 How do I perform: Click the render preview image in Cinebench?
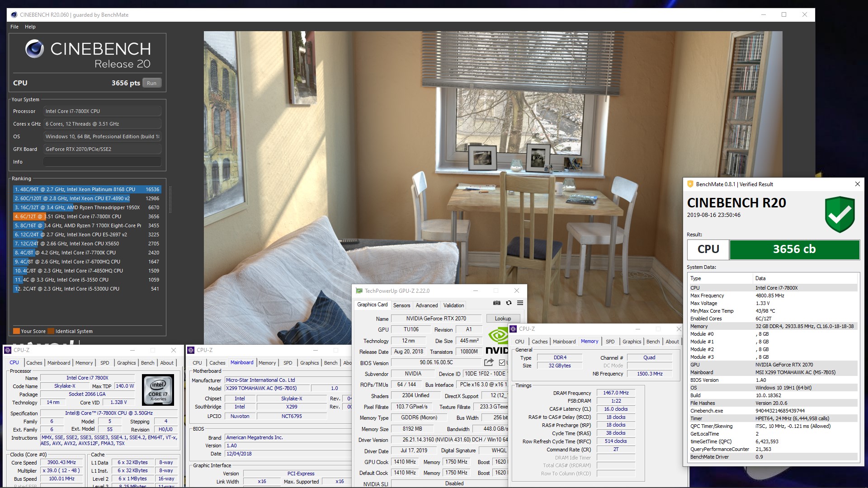493,188
